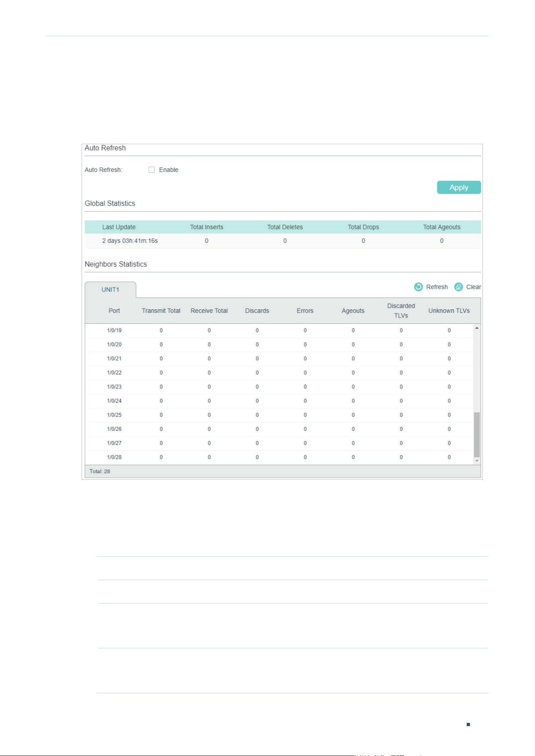Viewport: 535px width, 756px height.
Task: Click the scrollbar down arrow
Action: [477, 461]
